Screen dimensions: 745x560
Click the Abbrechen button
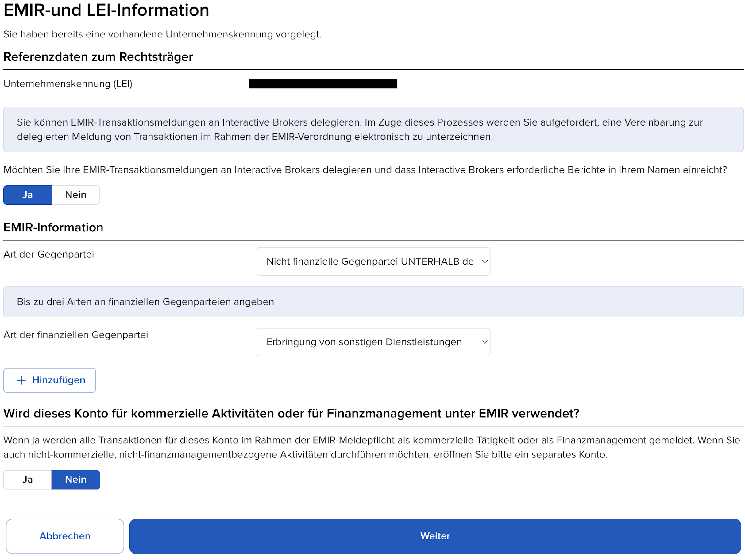click(65, 536)
